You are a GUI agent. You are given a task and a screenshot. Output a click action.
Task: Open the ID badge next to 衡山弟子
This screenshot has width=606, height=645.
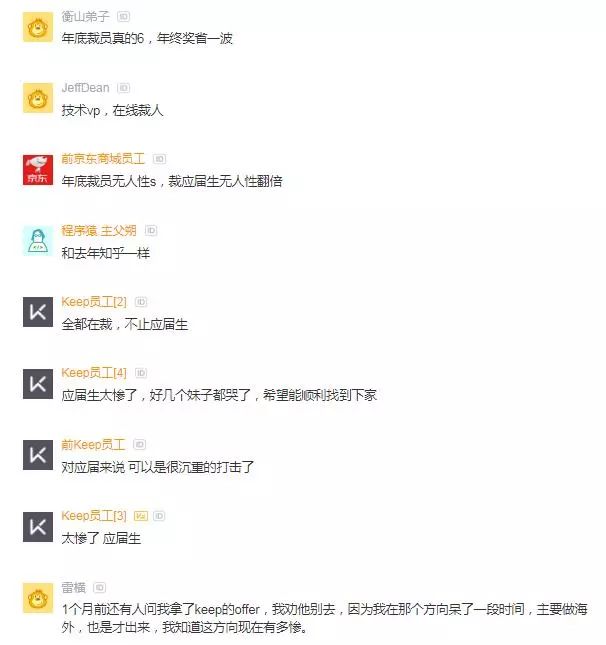tap(123, 16)
